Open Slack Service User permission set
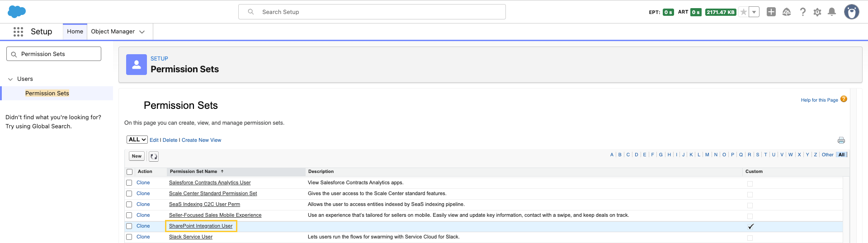This screenshot has height=243, width=868. coord(191,237)
